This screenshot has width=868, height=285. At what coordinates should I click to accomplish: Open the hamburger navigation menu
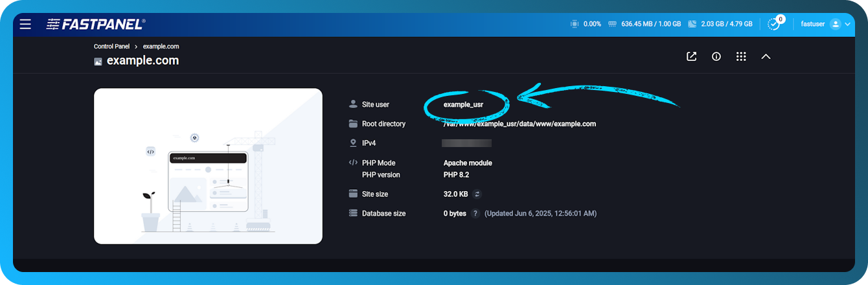click(x=25, y=25)
